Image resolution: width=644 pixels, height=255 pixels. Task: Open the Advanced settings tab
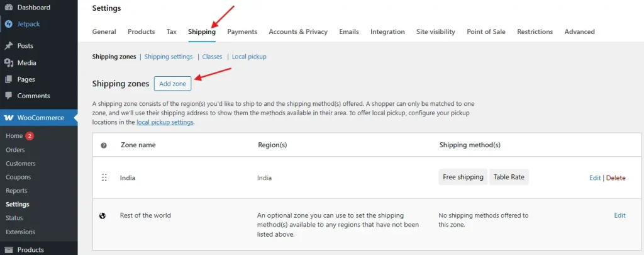click(x=579, y=31)
